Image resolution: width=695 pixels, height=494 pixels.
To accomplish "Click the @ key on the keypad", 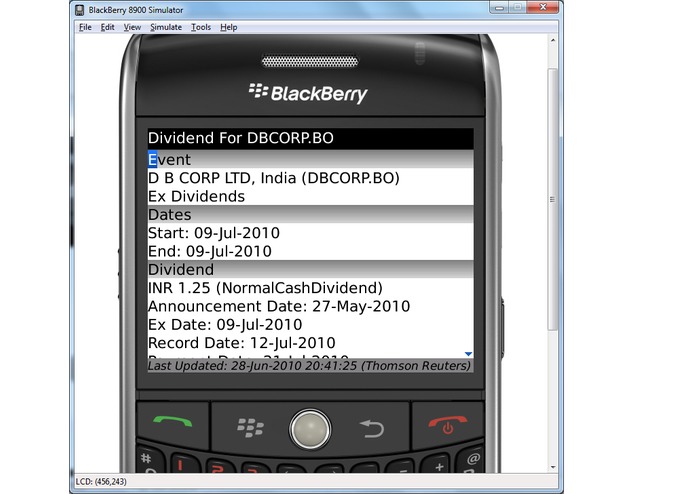I will tap(473, 459).
